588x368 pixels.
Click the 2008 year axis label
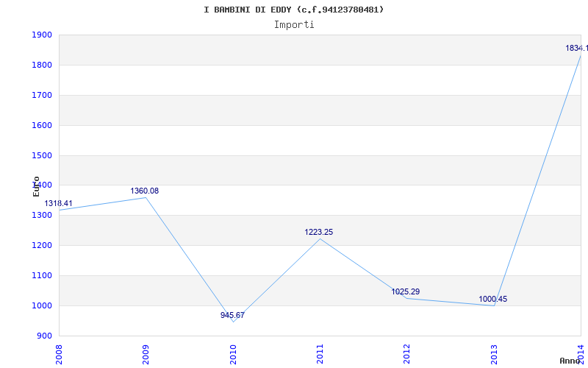click(59, 354)
